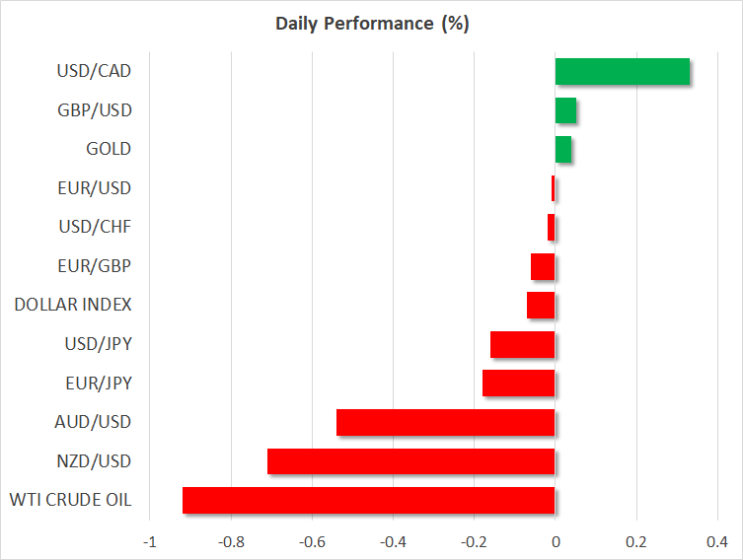This screenshot has height=560, width=743.
Task: Select the EUR/GBP bar
Action: point(543,266)
